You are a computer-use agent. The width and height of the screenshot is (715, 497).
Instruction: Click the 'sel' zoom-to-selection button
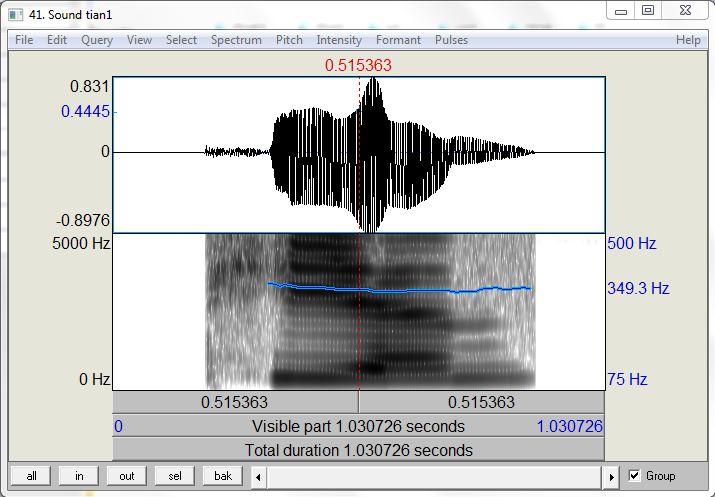pyautogui.click(x=175, y=476)
